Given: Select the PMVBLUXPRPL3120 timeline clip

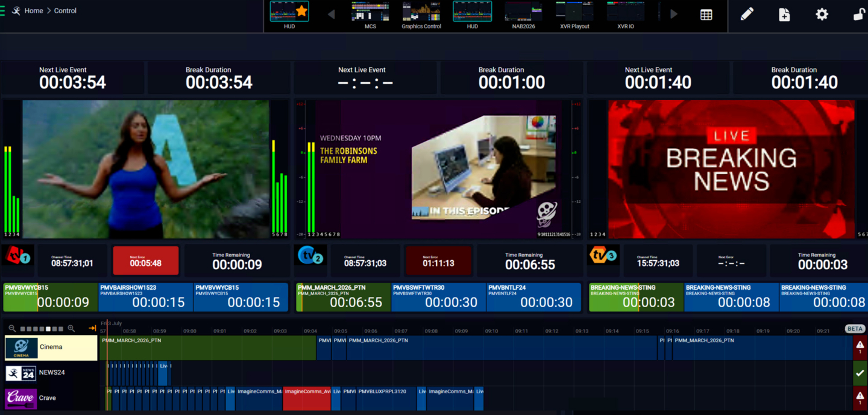Looking at the screenshot, I should [x=386, y=398].
